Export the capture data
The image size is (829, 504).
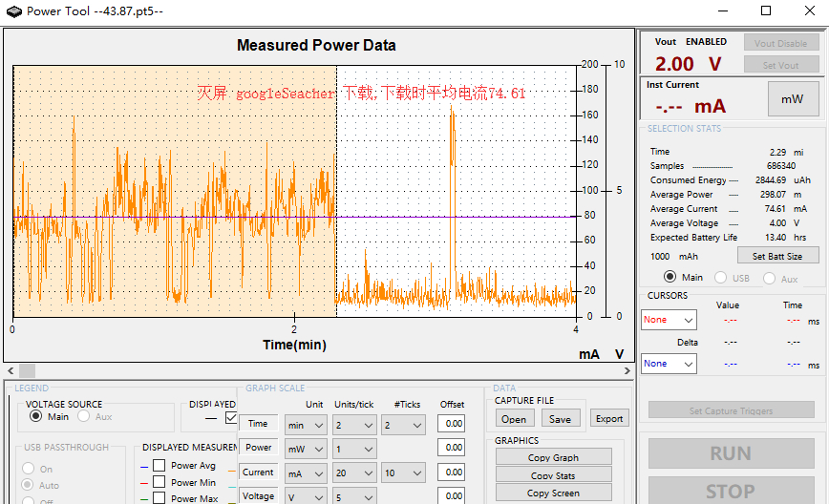[x=609, y=418]
